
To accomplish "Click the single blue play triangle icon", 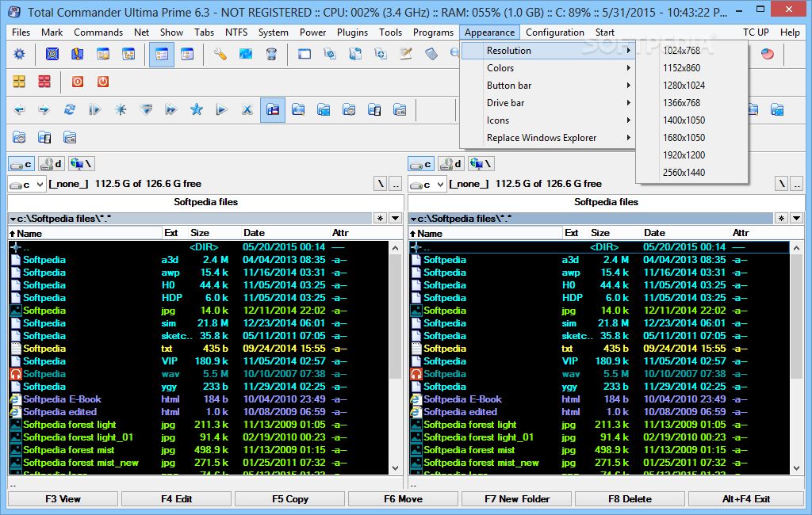I will (222, 109).
